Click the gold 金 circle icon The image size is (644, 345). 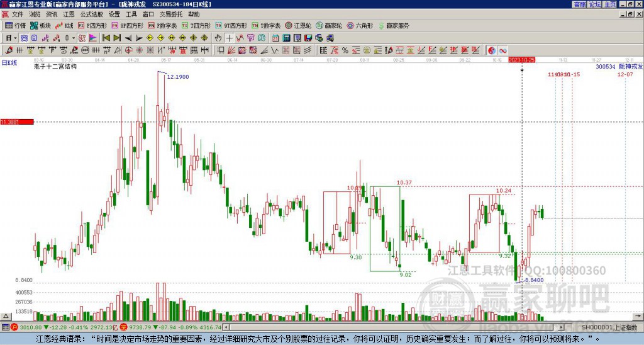pos(367,50)
